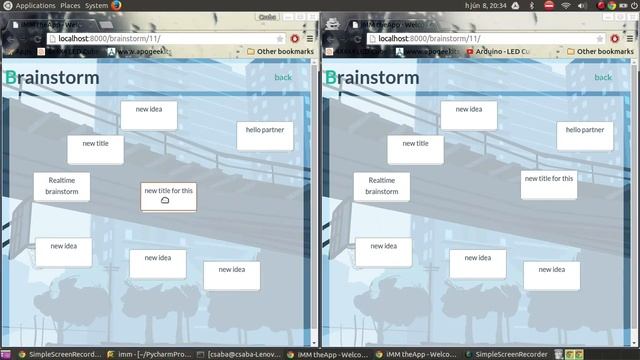Click the clock showing 'h jún 8, 20:34'
This screenshot has height=360, width=640.
[485, 6]
